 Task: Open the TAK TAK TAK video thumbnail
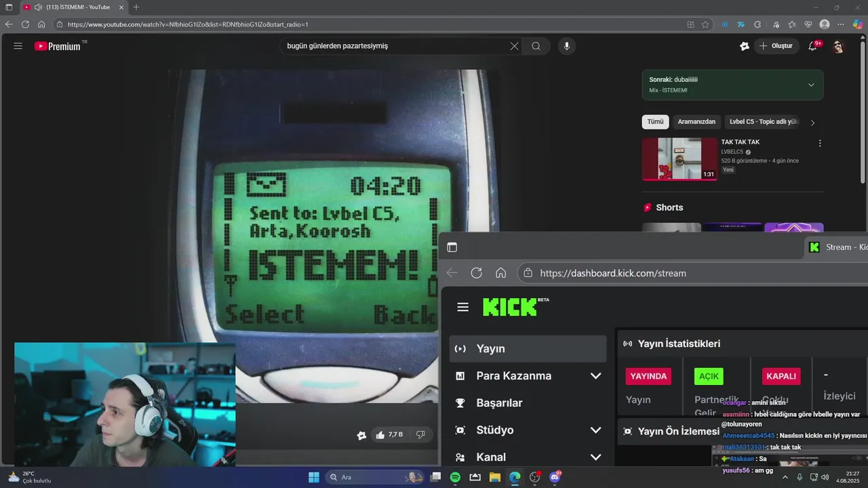tap(679, 159)
